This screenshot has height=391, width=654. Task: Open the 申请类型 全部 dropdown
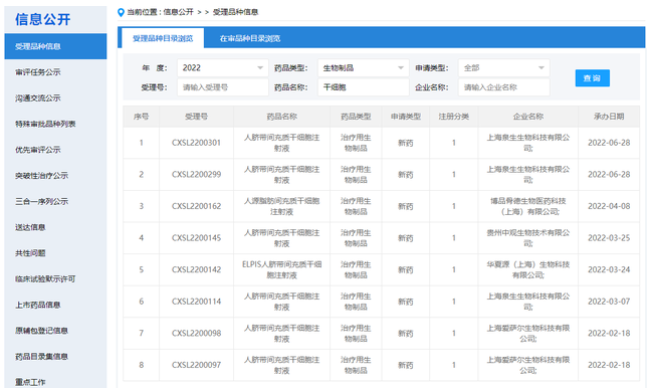coord(504,68)
